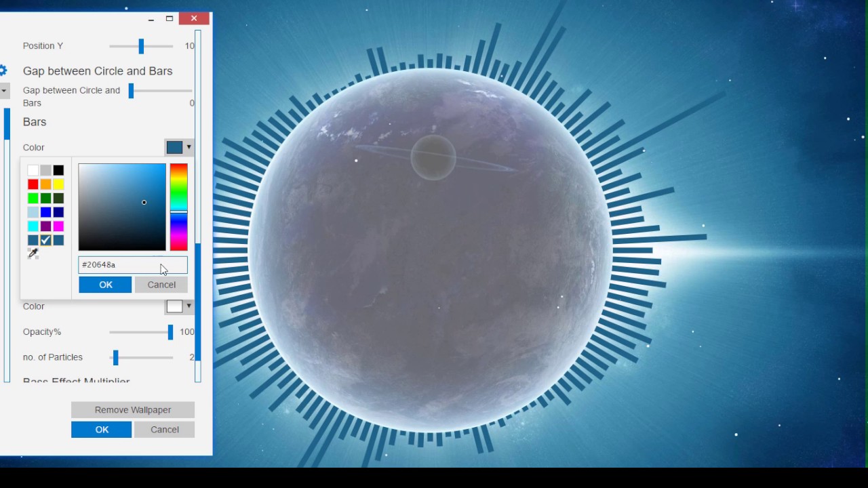868x488 pixels.
Task: Select the yellow palette swatch
Action: point(58,184)
